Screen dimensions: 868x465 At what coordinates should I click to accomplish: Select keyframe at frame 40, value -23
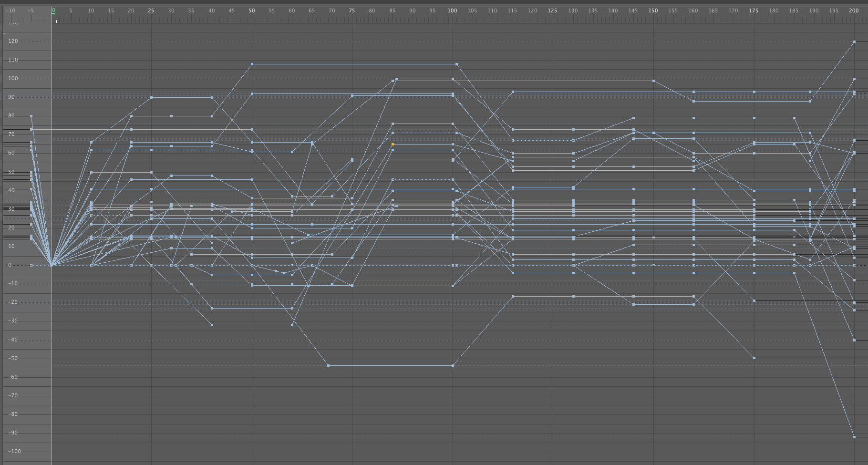point(212,309)
